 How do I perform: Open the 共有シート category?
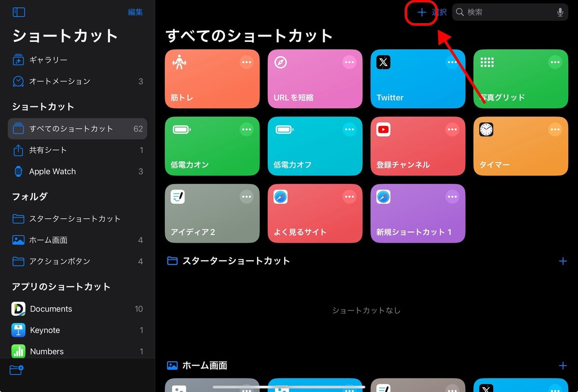coord(78,150)
